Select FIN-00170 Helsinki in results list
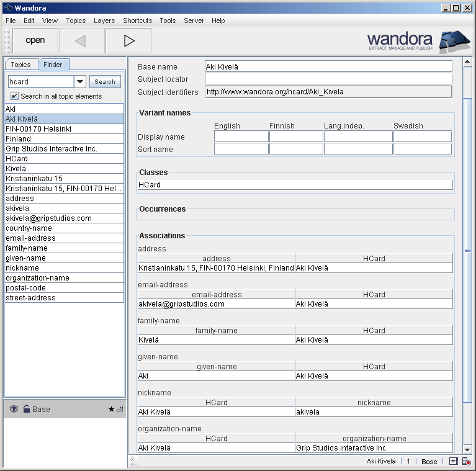Screen dimensions: 476x471 click(x=65, y=129)
